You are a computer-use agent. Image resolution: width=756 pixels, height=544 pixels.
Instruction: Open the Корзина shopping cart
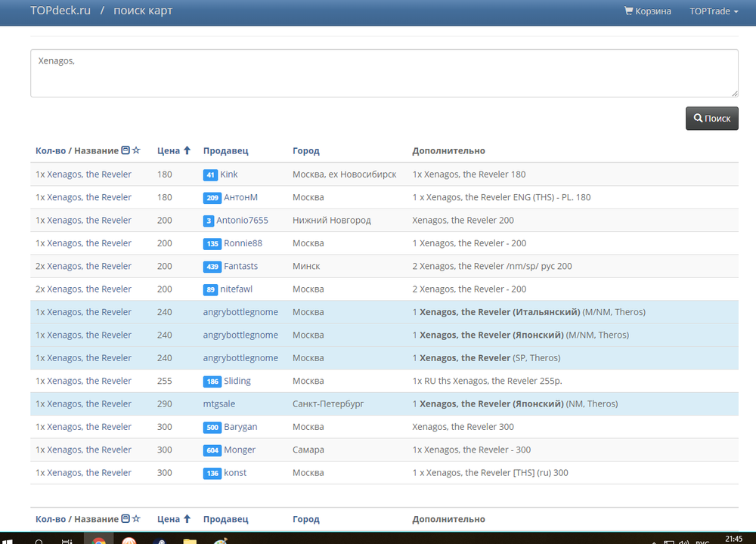647,11
